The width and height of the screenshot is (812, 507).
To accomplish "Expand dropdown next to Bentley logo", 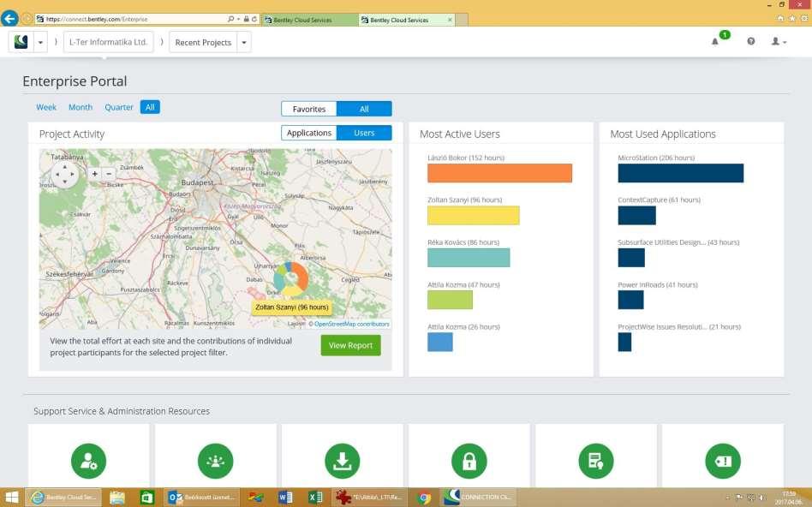I will point(40,42).
